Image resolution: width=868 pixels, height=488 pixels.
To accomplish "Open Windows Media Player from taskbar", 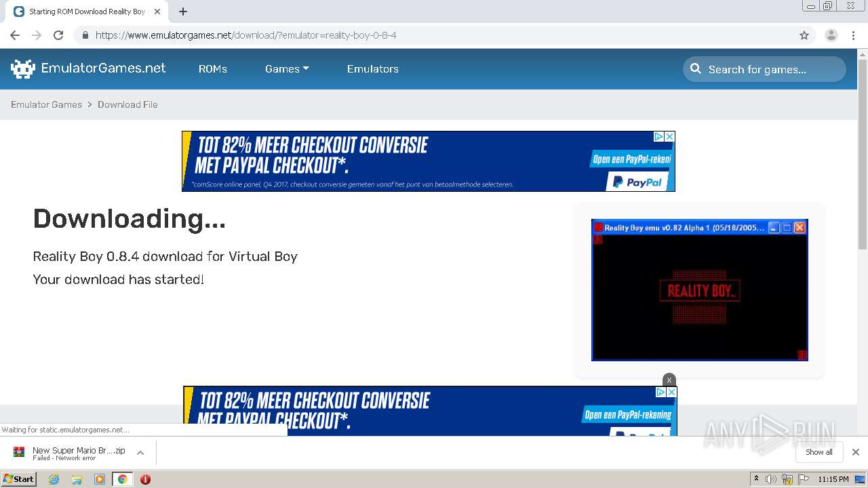I will tap(100, 479).
